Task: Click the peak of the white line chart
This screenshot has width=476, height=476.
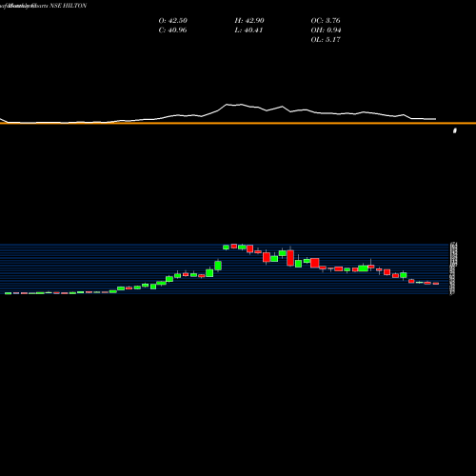Action: (x=227, y=104)
